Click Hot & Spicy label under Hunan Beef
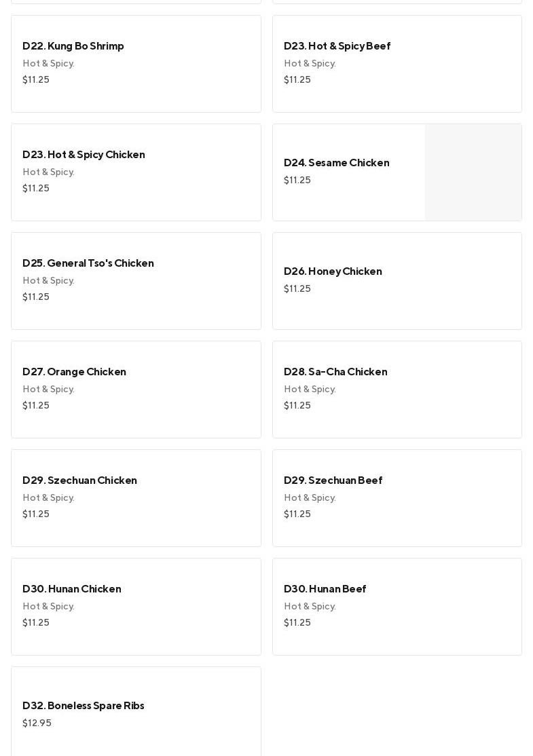The image size is (533, 756). tap(310, 607)
